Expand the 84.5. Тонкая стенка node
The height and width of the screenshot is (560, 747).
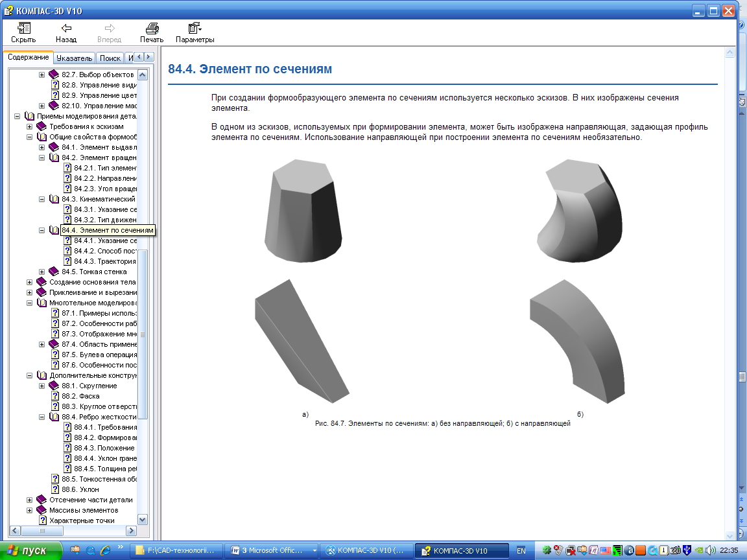click(42, 272)
